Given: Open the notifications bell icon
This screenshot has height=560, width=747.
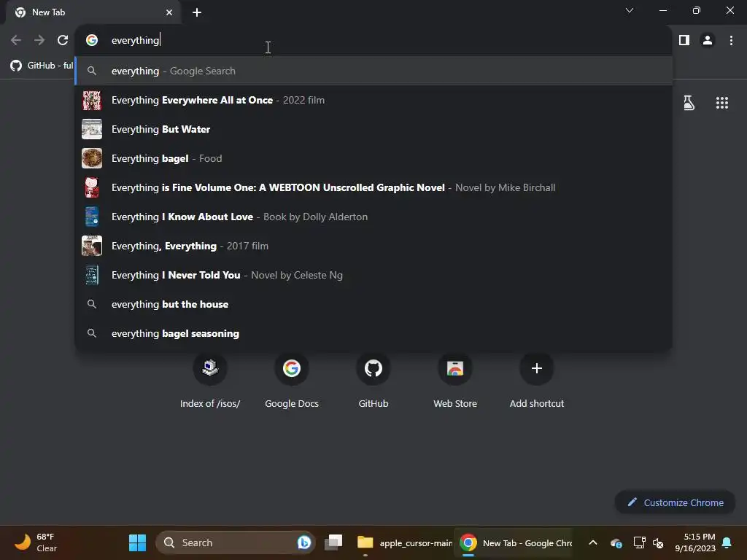Looking at the screenshot, I should [x=727, y=542].
